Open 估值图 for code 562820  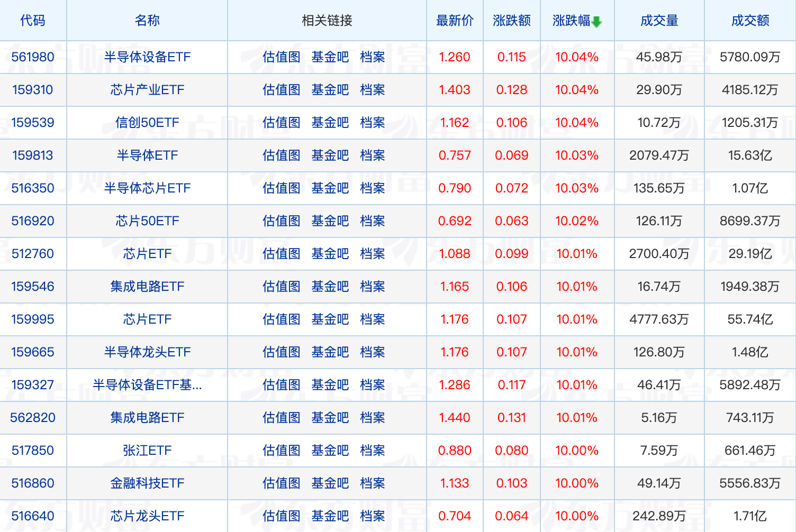click(x=282, y=418)
